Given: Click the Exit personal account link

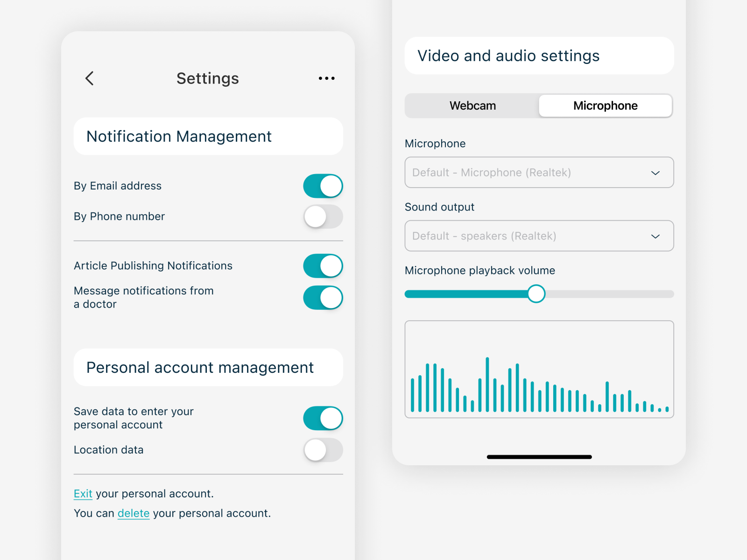Looking at the screenshot, I should pos(83,493).
